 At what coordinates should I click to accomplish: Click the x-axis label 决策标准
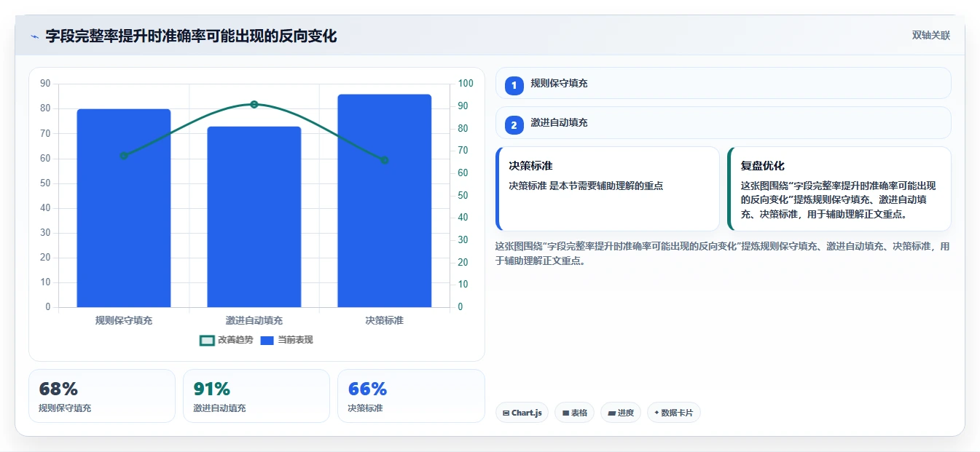pyautogui.click(x=385, y=320)
